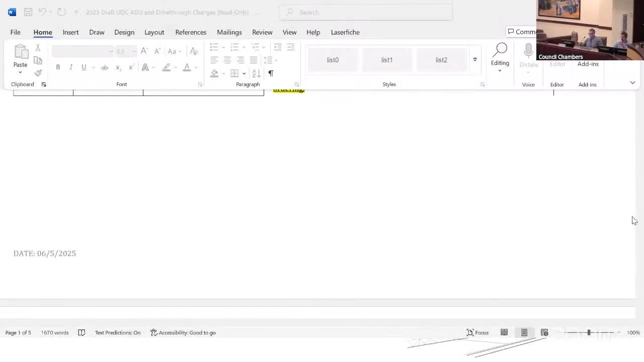Click the Editing magnifier icon

(x=500, y=51)
